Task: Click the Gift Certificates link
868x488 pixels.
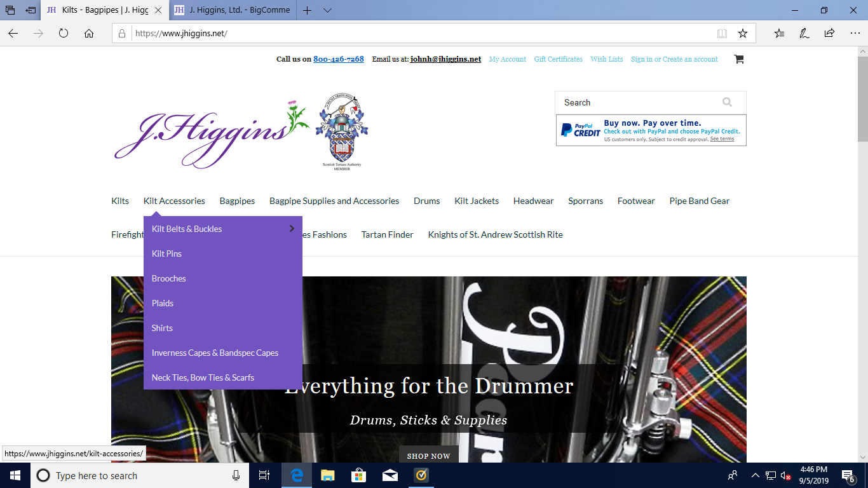Action: (558, 59)
